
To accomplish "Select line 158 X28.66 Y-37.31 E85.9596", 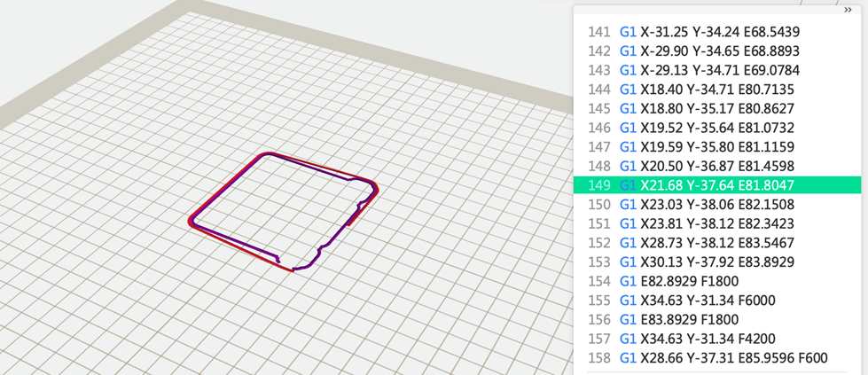I will [717, 358].
